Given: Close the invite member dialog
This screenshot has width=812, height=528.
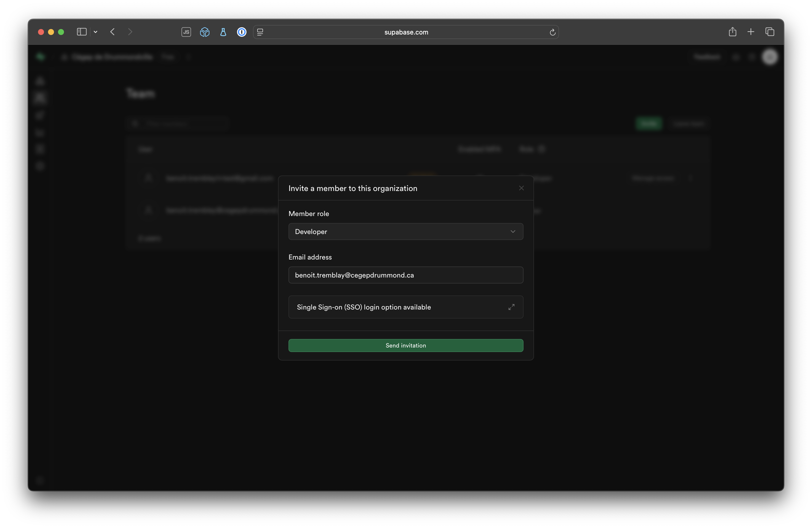Looking at the screenshot, I should tap(521, 188).
